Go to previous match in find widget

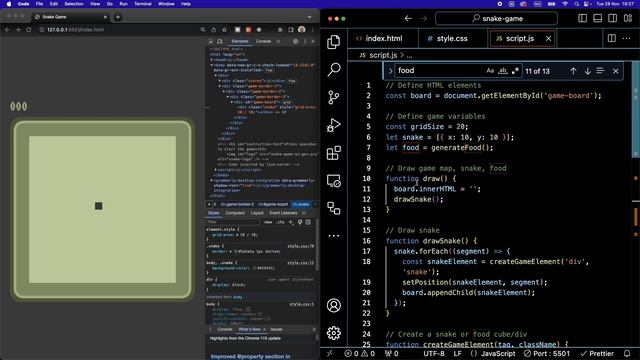click(x=573, y=71)
